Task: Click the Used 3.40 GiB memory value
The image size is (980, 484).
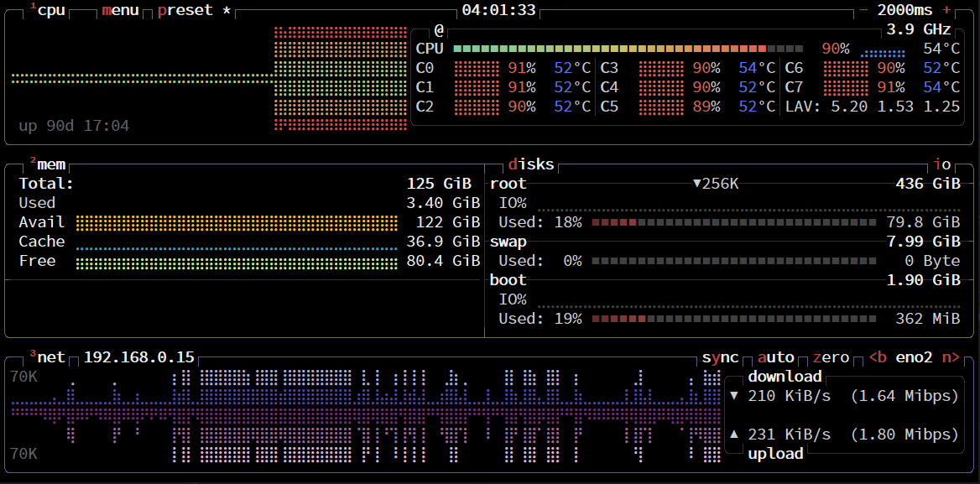Action: [x=442, y=203]
